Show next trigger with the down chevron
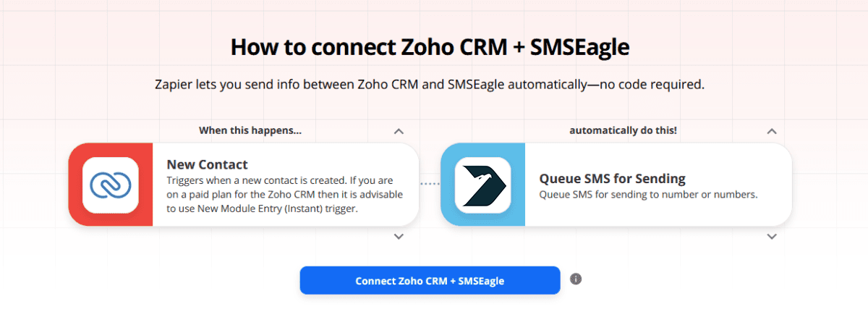The image size is (868, 312). pos(398,237)
